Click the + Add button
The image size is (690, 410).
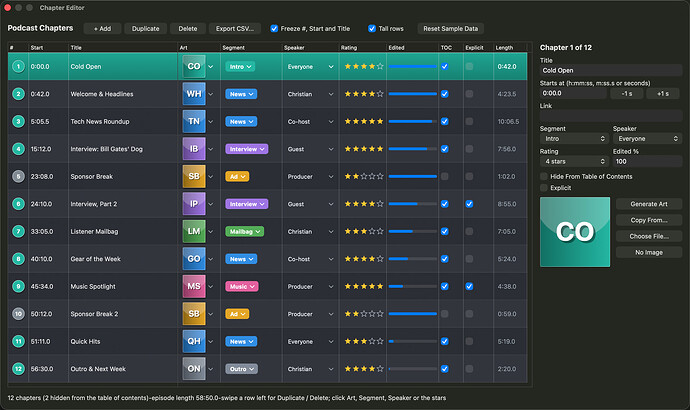[102, 29]
